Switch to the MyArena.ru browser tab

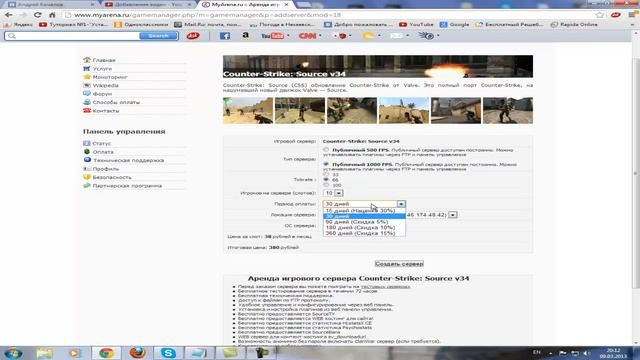pyautogui.click(x=246, y=4)
